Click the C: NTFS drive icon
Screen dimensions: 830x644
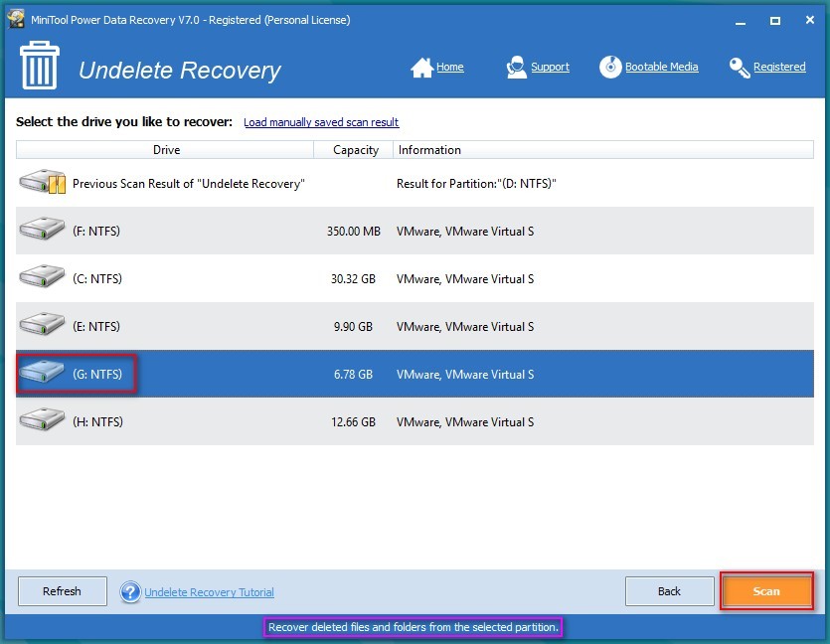point(42,276)
